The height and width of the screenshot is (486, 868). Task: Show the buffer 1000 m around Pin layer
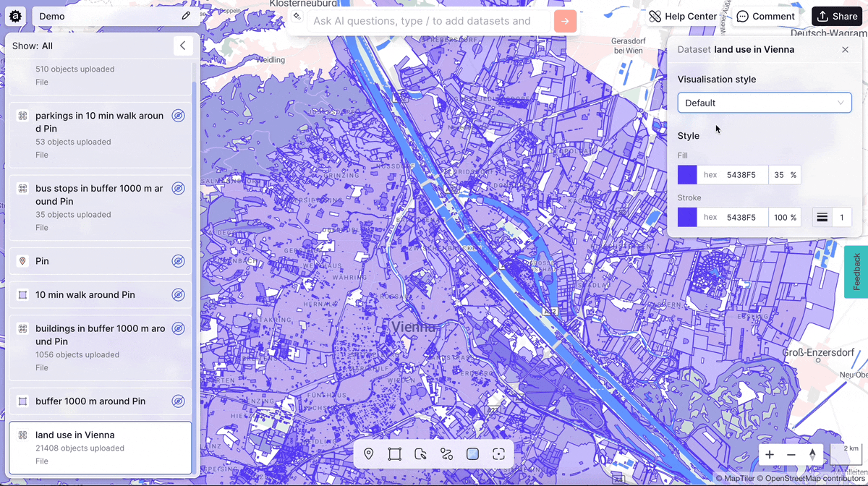[178, 401]
